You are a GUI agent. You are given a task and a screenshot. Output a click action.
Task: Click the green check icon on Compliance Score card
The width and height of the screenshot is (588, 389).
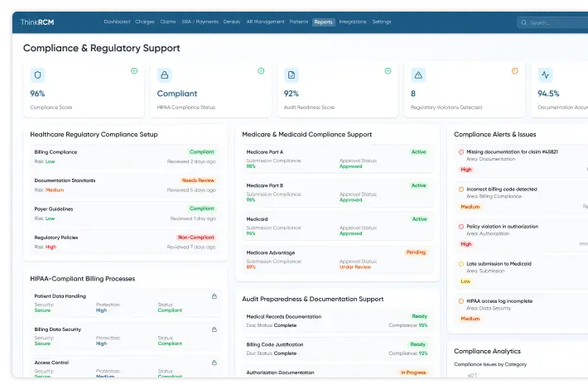point(134,71)
